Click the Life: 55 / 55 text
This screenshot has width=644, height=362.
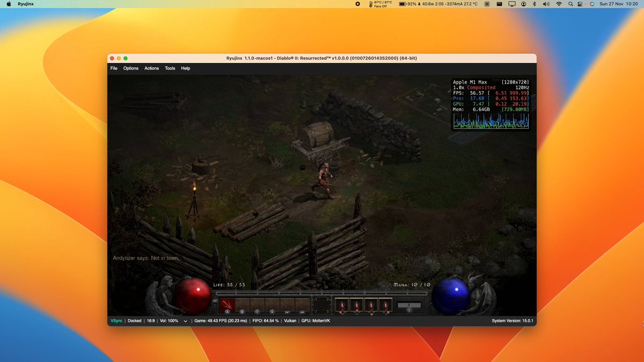click(x=229, y=285)
